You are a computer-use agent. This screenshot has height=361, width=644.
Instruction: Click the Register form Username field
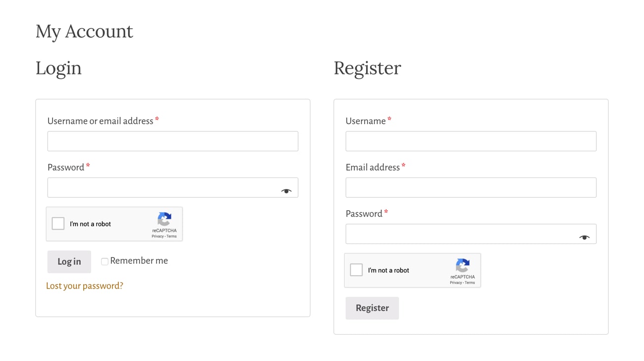pos(471,141)
